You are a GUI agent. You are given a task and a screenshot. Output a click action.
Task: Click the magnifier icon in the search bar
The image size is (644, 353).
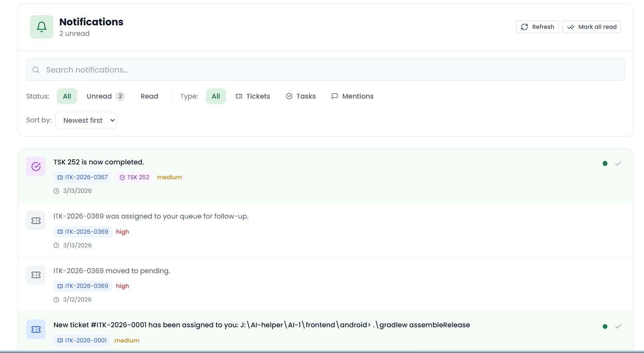point(36,70)
